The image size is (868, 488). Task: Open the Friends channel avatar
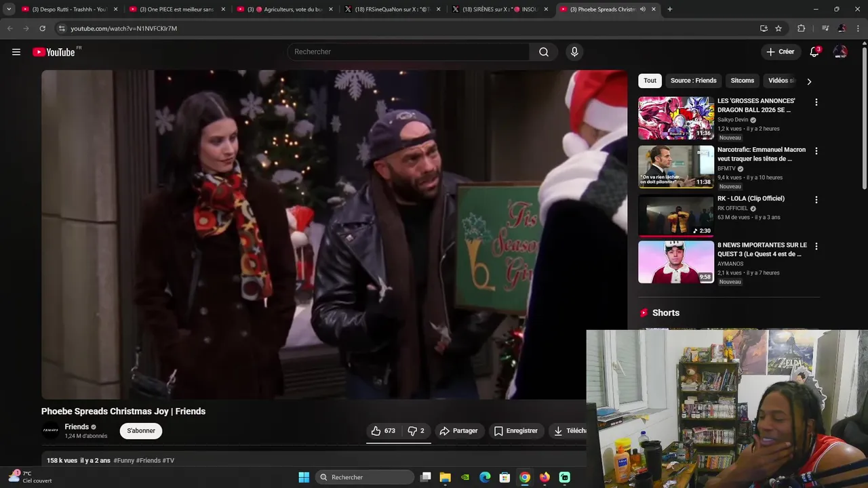(x=51, y=430)
